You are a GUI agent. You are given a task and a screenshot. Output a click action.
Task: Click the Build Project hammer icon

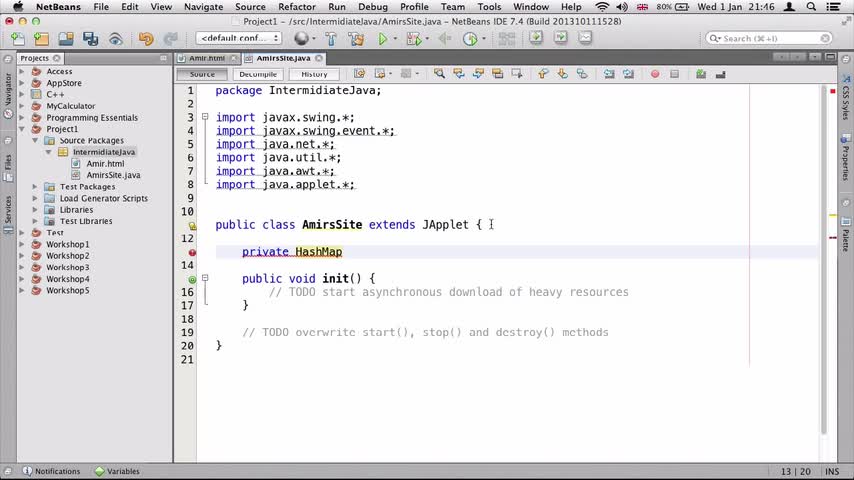point(331,39)
